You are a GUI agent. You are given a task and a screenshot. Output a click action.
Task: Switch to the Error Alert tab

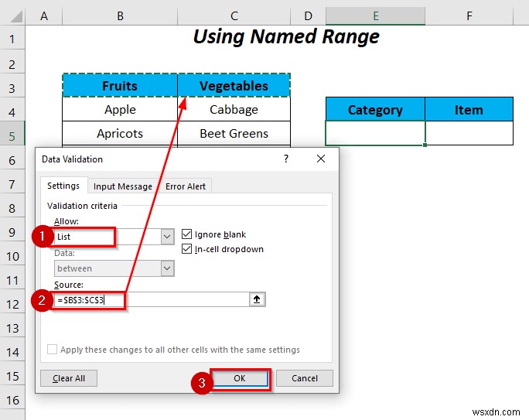186,186
